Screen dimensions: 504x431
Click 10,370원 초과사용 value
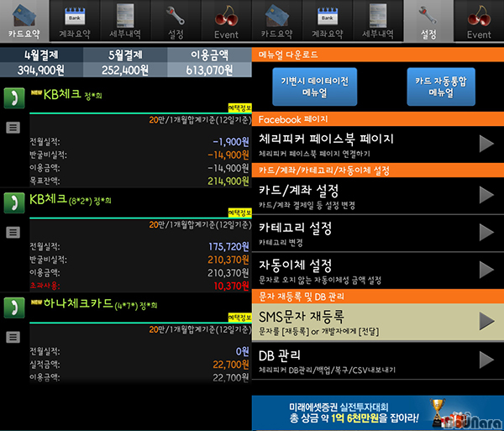click(232, 286)
